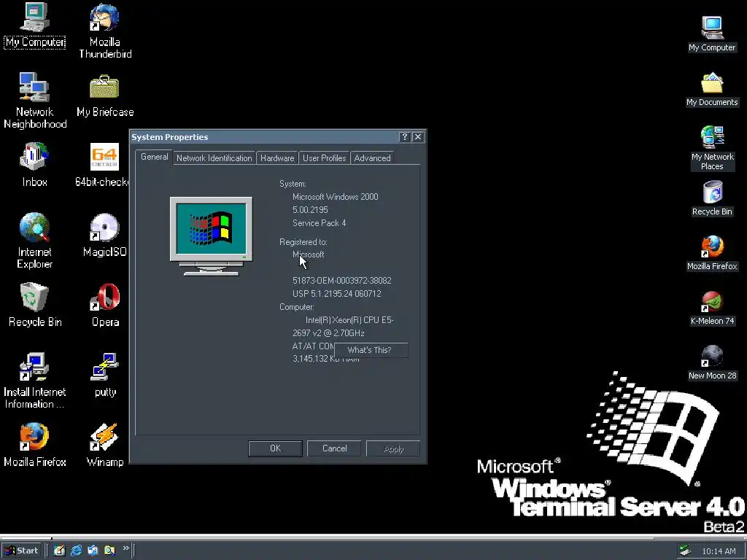
Task: Select the New Moon 28 desktop shortcut
Action: point(712,362)
